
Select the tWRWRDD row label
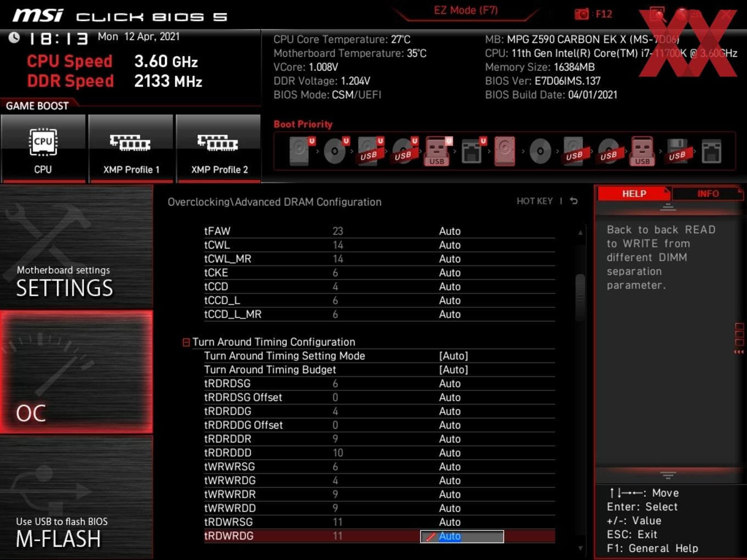[x=230, y=508]
